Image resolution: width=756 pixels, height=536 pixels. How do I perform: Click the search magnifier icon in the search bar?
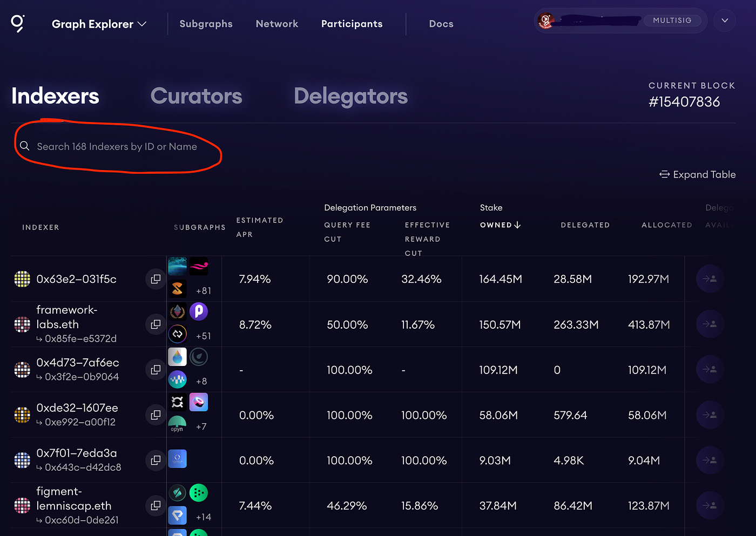[x=24, y=146]
